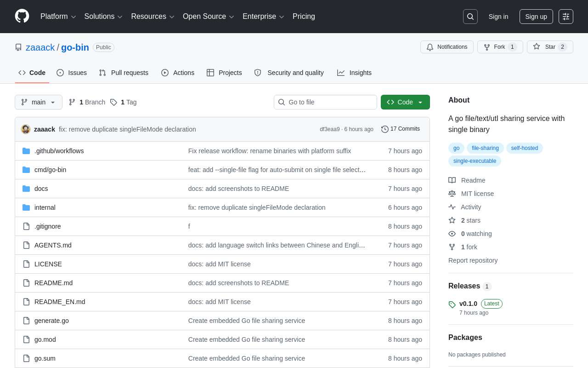Click zaaack's avatar in latest commit row
This screenshot has width=588, height=368.
(26, 129)
